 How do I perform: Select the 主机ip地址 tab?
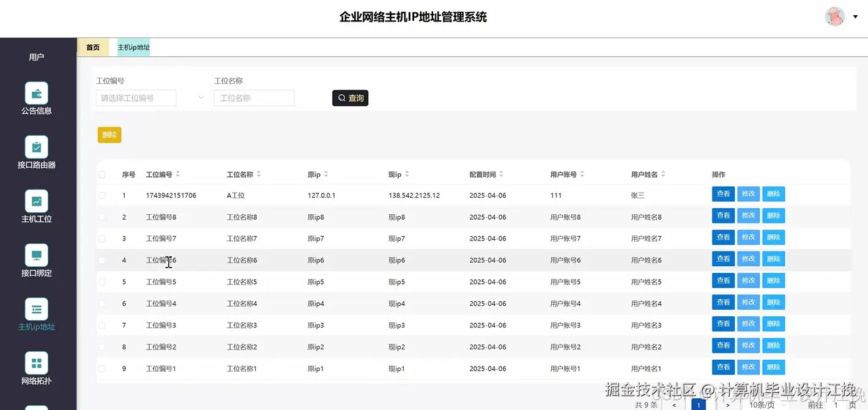tap(133, 47)
